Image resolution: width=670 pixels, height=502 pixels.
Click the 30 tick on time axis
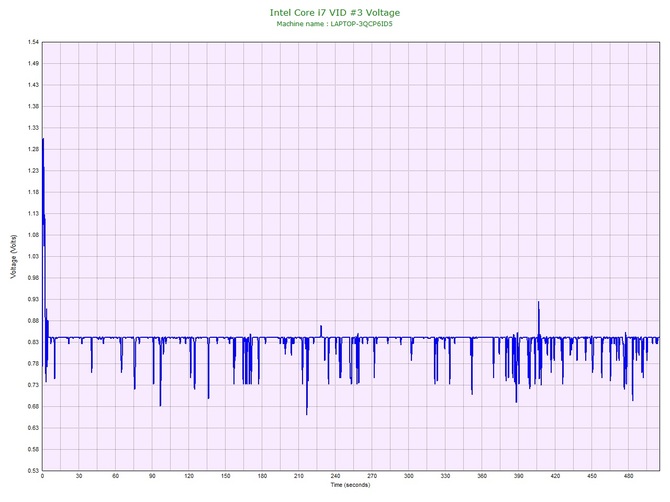click(x=79, y=476)
